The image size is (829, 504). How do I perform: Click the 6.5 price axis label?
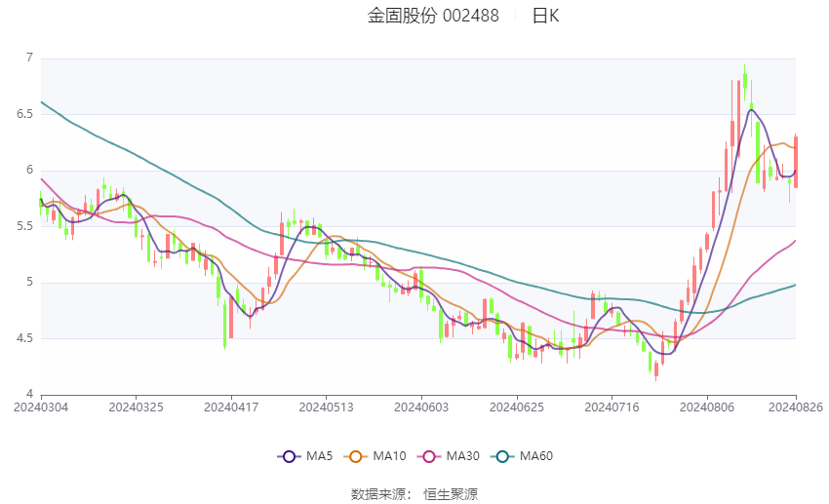click(24, 114)
